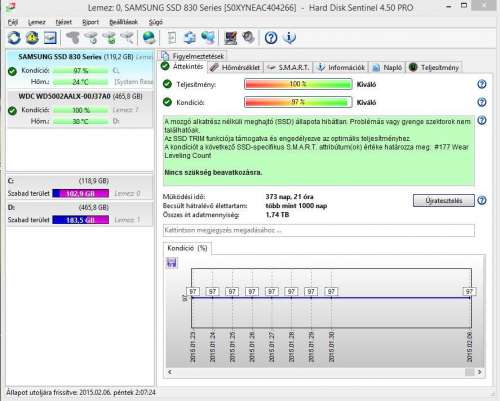Switch to the Hőmérséklet tab
Image resolution: width=500 pixels, height=401 pixels.
tap(235, 67)
